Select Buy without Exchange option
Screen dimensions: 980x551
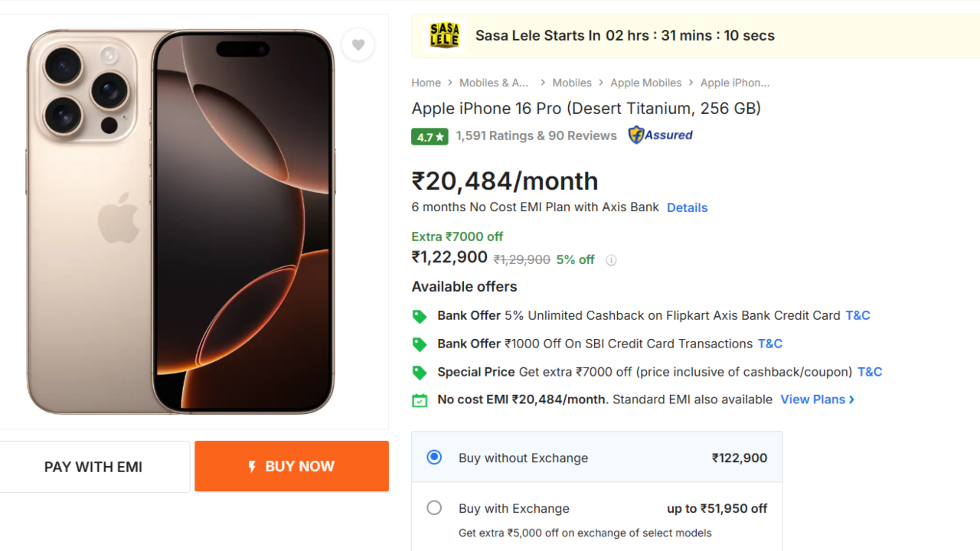coord(434,458)
